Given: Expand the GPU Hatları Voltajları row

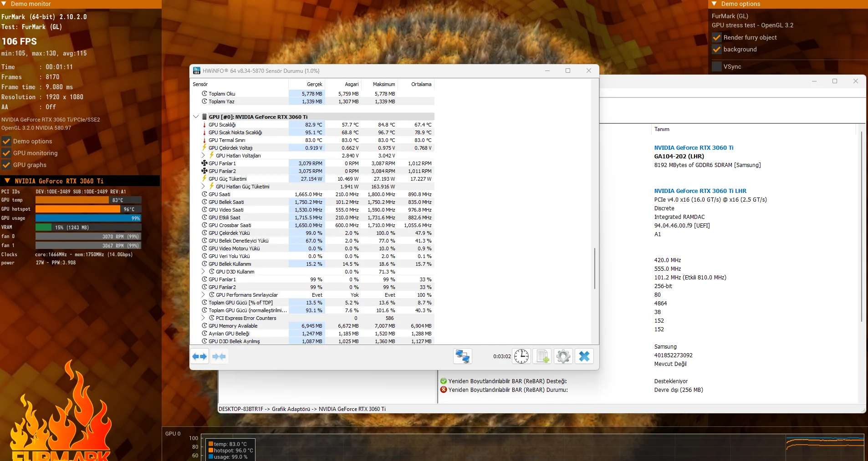Looking at the screenshot, I should pos(204,156).
